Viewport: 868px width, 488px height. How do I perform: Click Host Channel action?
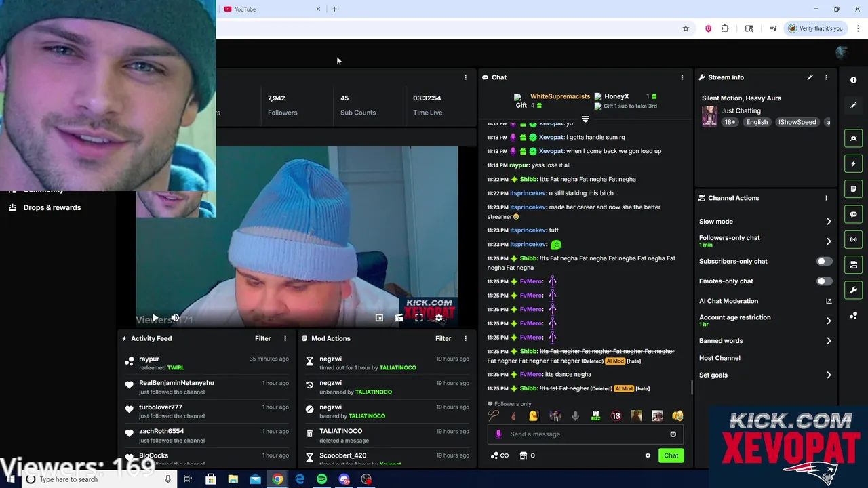coord(719,358)
